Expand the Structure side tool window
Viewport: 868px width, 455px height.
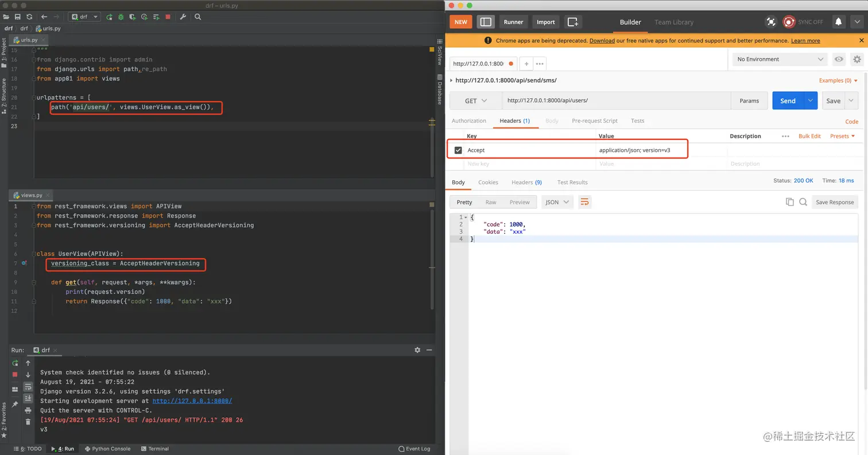[x=4, y=96]
